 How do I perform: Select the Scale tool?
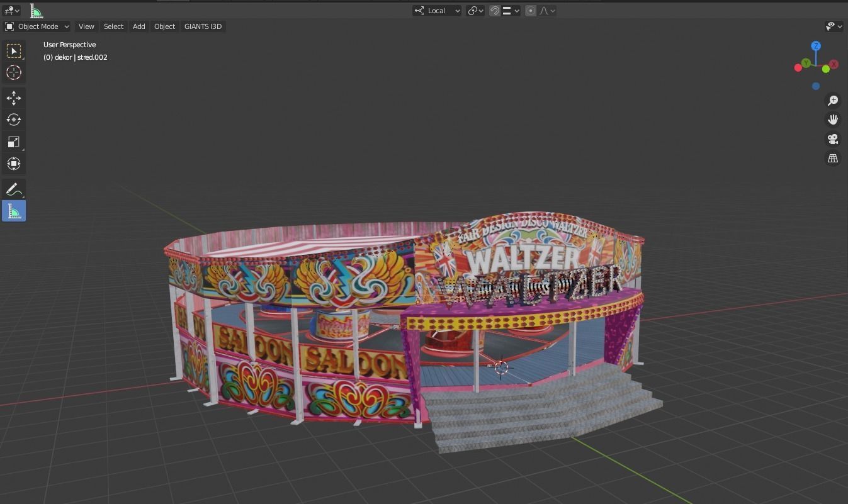click(x=14, y=142)
